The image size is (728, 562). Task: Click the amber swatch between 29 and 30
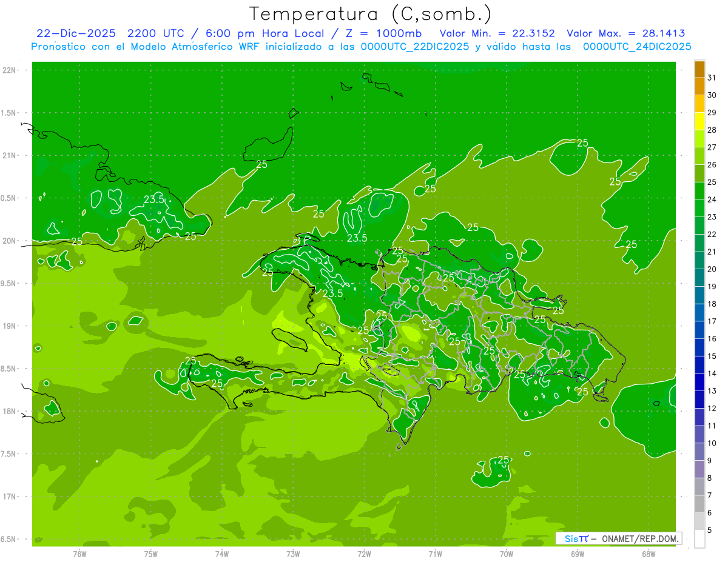[699, 104]
